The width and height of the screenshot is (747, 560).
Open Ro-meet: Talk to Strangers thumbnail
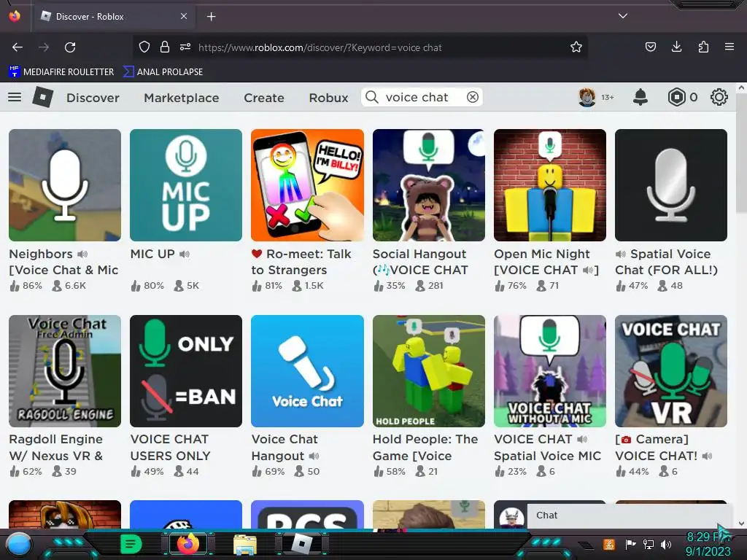click(307, 185)
